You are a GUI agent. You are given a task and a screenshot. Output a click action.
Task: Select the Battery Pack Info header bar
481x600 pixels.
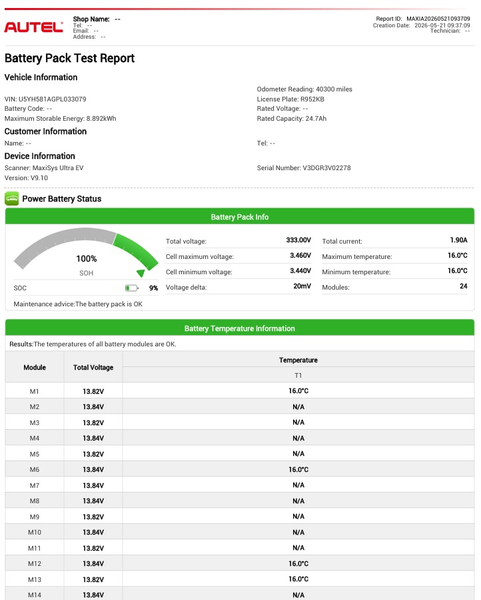pyautogui.click(x=240, y=217)
